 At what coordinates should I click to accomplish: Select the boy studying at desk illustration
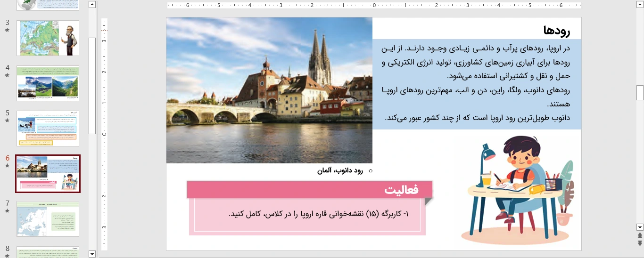click(518, 189)
